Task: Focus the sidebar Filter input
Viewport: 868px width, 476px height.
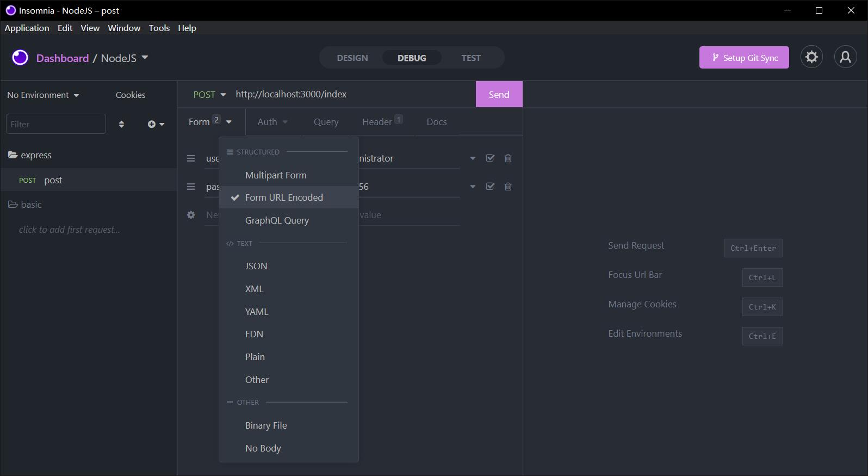Action: pyautogui.click(x=55, y=124)
